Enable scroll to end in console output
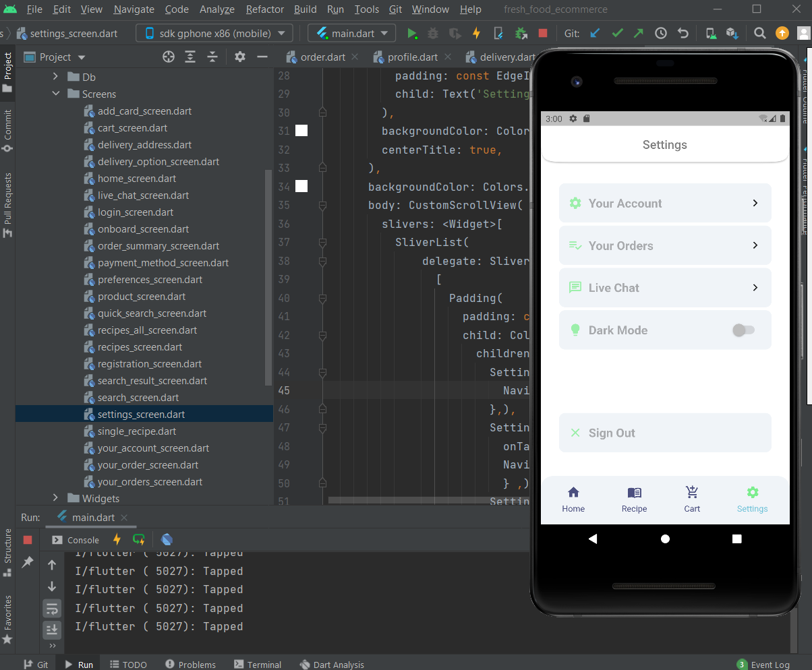Screen dimensions: 812x670 point(52,630)
